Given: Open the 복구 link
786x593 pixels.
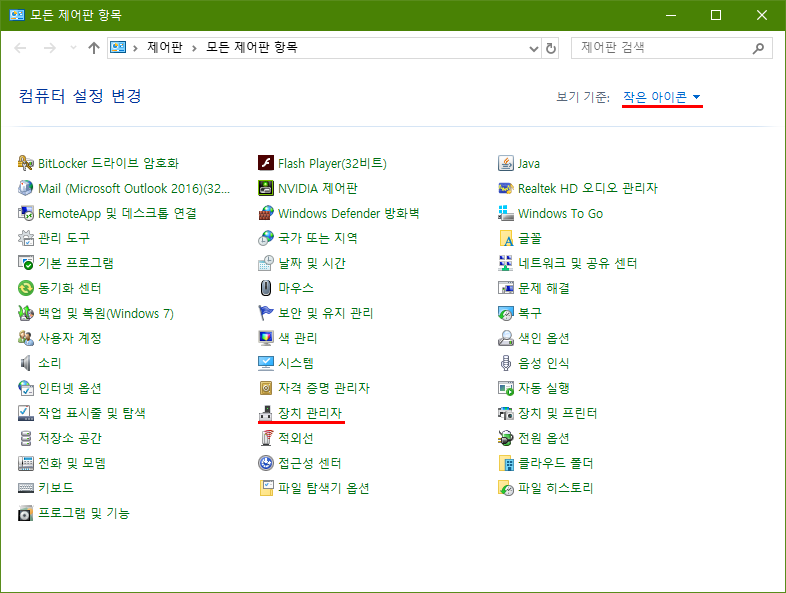Looking at the screenshot, I should (x=530, y=313).
